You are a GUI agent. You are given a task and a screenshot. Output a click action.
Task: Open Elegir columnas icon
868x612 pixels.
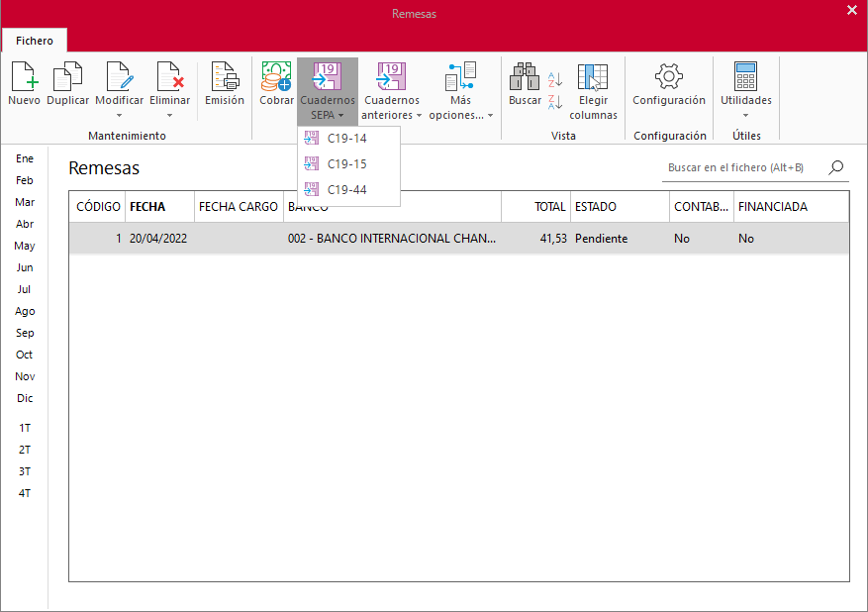(593, 76)
